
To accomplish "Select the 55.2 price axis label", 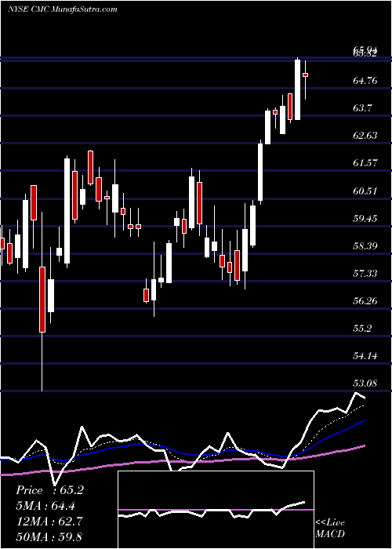I will pyautogui.click(x=362, y=328).
